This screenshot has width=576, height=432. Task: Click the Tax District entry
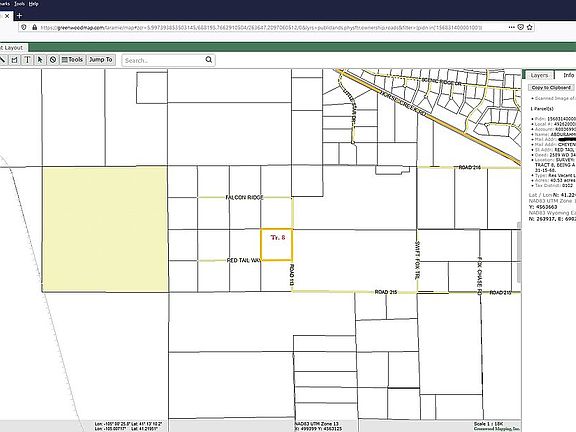tap(554, 186)
